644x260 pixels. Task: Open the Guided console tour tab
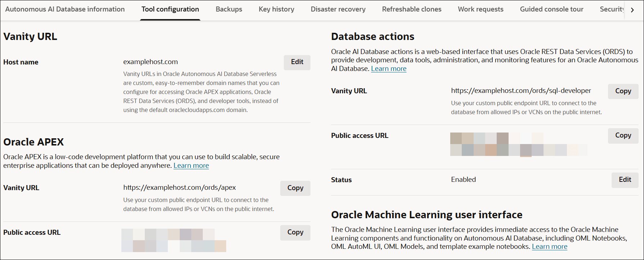point(551,9)
